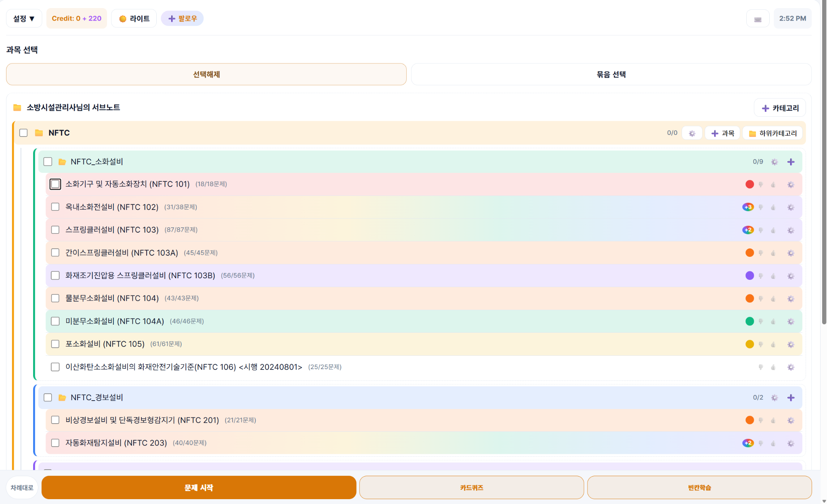Thumbs up 옥내소화전설비 (NFTC 102)
This screenshot has width=827, height=504.
click(773, 208)
